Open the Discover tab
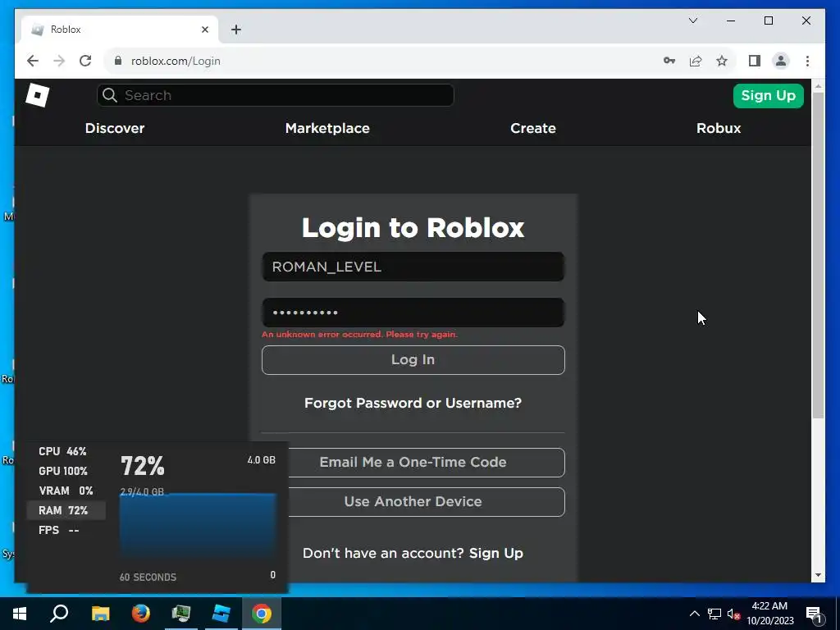 point(115,128)
